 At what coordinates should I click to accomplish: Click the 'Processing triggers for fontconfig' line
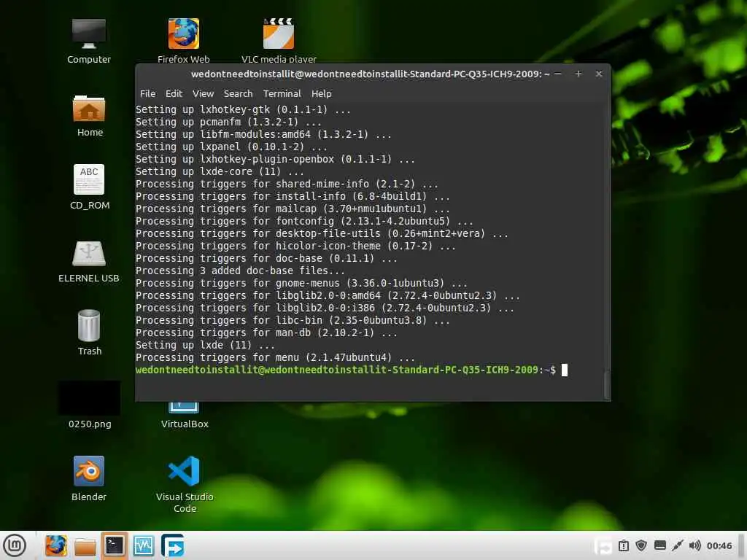304,221
